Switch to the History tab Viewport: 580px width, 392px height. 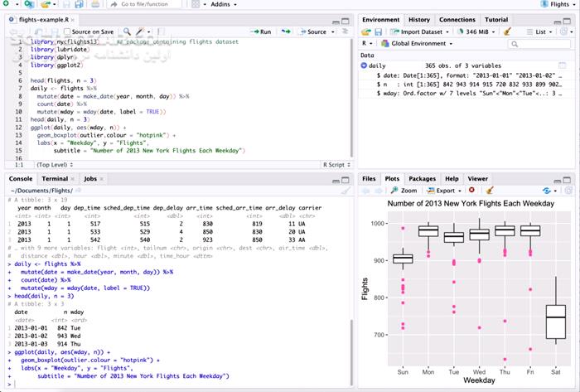(419, 20)
